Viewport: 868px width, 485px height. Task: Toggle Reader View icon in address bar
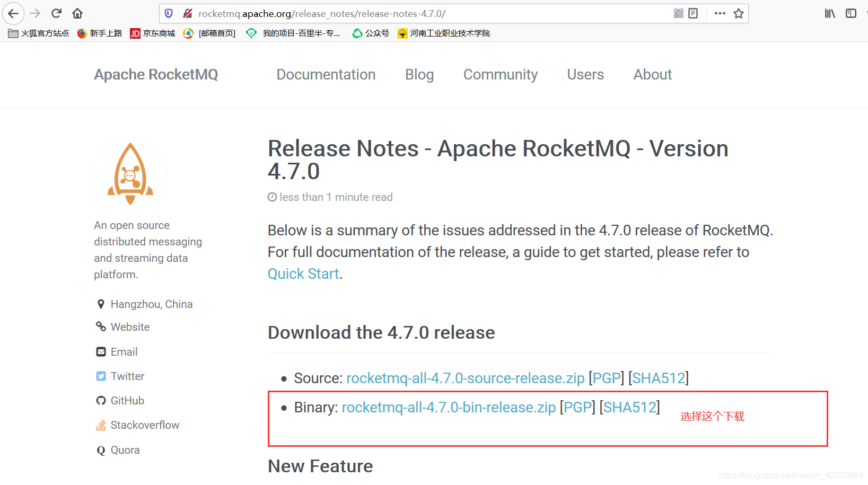pyautogui.click(x=693, y=13)
